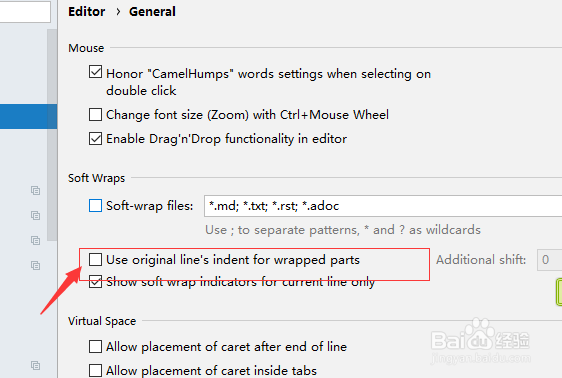562x378 pixels.
Task: Focus the Additional shift number field
Action: tap(549, 259)
